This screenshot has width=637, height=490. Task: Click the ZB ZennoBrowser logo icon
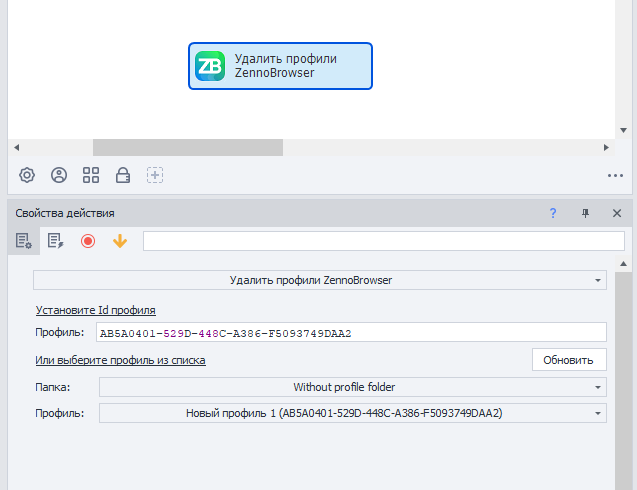(210, 66)
